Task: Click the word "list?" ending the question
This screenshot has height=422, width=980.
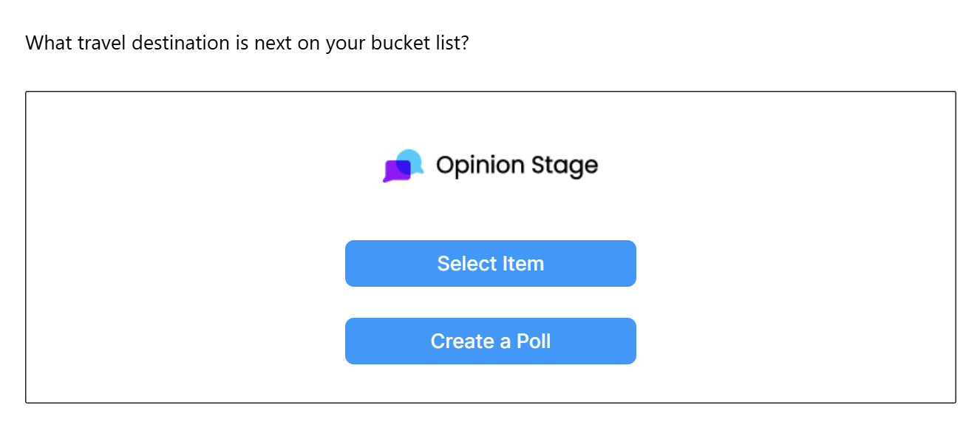Action: 449,43
